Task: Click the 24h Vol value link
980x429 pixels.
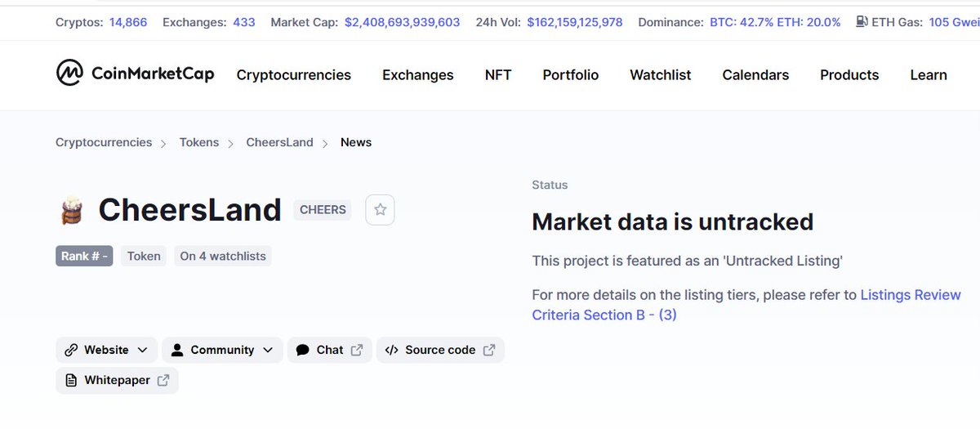Action: pyautogui.click(x=575, y=22)
